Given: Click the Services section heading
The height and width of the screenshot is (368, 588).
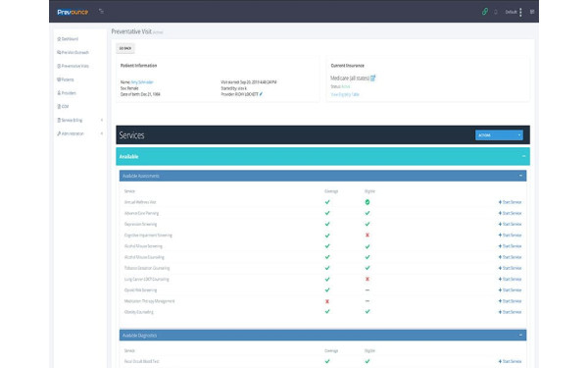Looking at the screenshot, I should coord(131,135).
